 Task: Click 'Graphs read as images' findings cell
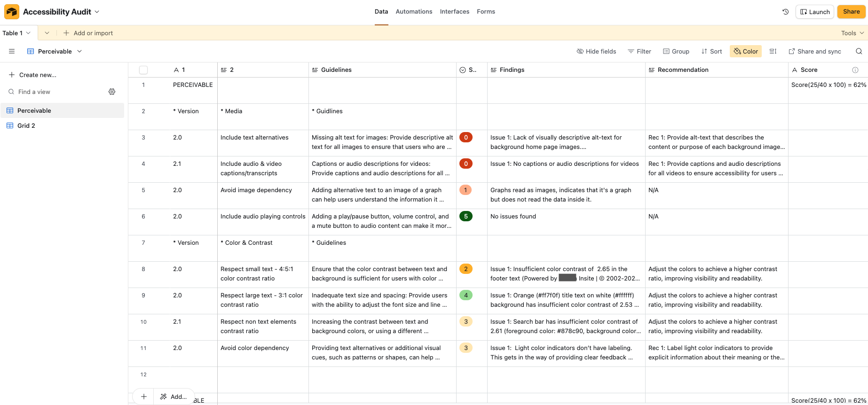point(566,196)
